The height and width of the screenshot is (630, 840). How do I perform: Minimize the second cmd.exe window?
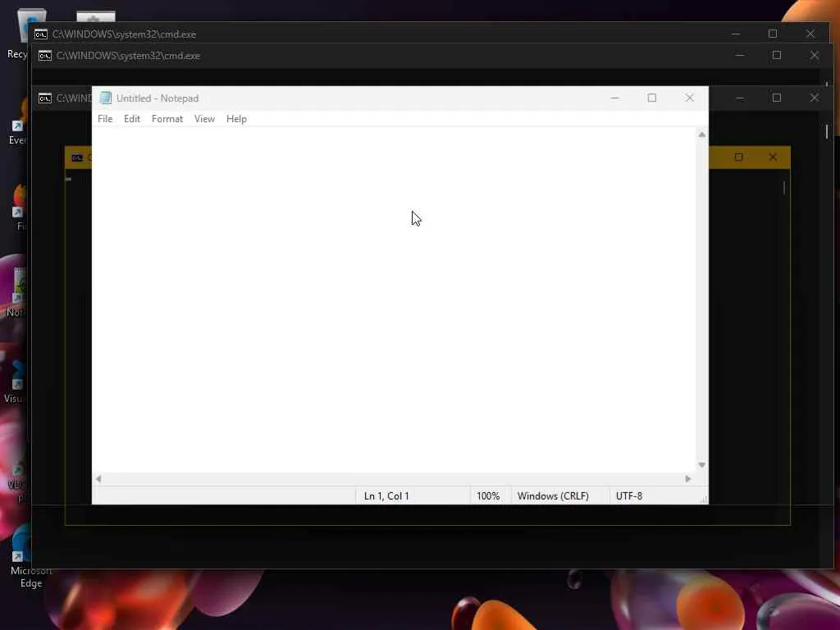tap(740, 55)
